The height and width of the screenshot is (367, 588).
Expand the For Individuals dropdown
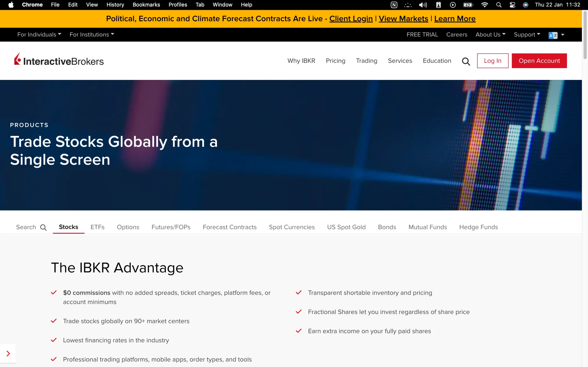(39, 34)
